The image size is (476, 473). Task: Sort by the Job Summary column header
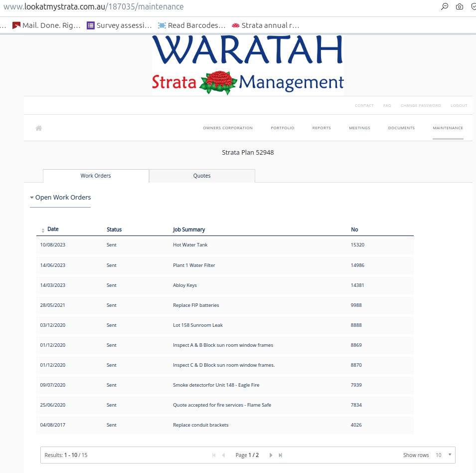click(x=189, y=230)
